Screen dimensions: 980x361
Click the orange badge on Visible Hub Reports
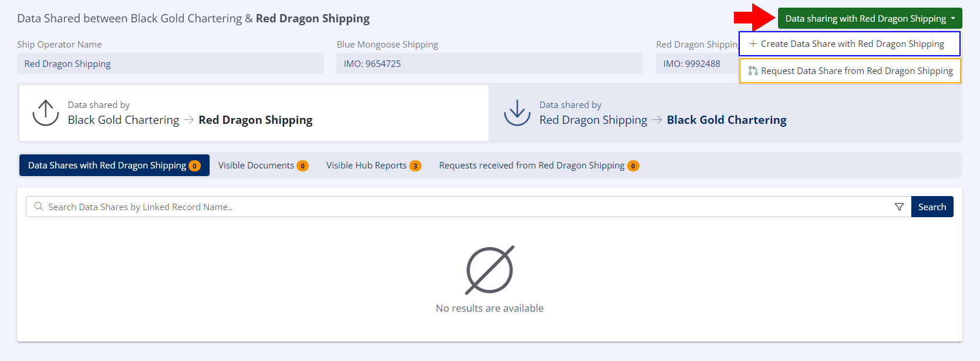click(x=415, y=166)
